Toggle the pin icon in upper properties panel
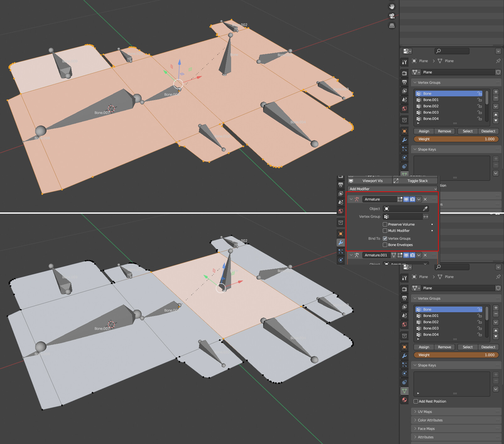The width and height of the screenshot is (504, 444). pos(498,61)
